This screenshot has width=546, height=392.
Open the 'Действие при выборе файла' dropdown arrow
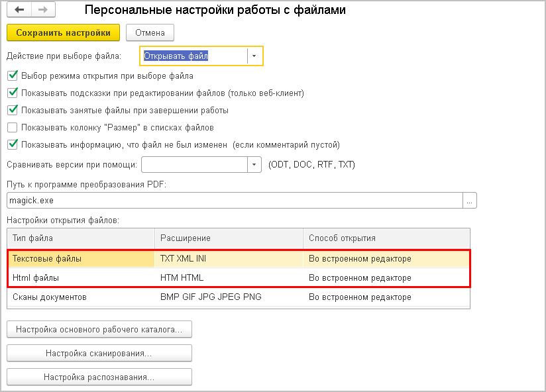click(x=254, y=56)
